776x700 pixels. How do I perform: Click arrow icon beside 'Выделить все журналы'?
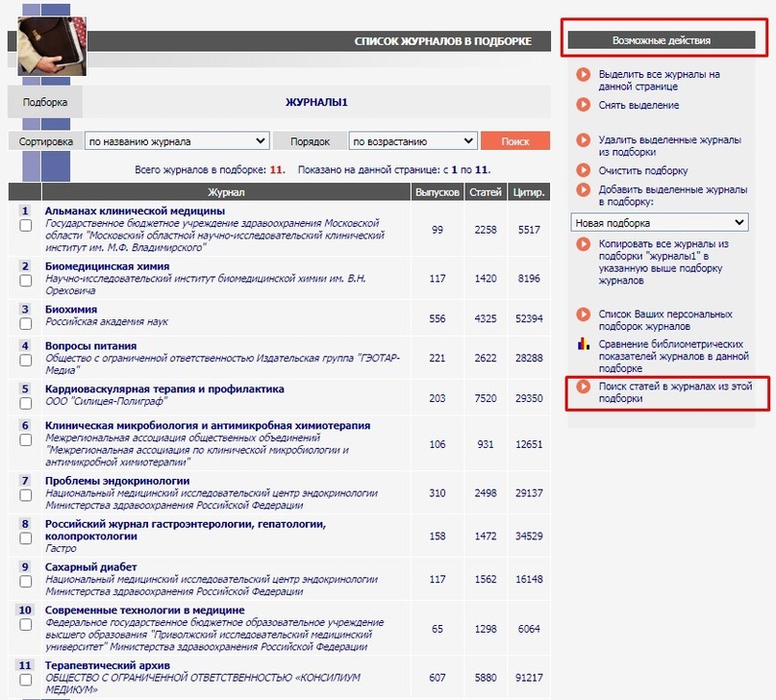pyautogui.click(x=583, y=75)
